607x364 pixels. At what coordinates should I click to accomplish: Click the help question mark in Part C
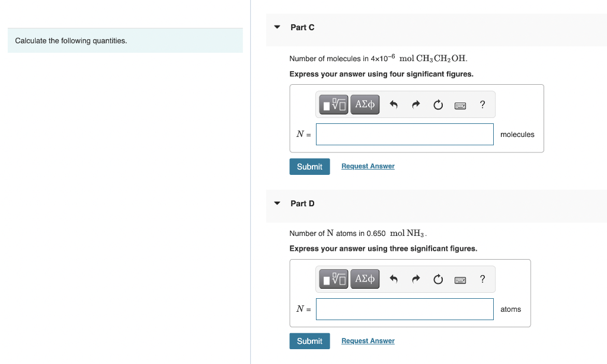(x=482, y=104)
